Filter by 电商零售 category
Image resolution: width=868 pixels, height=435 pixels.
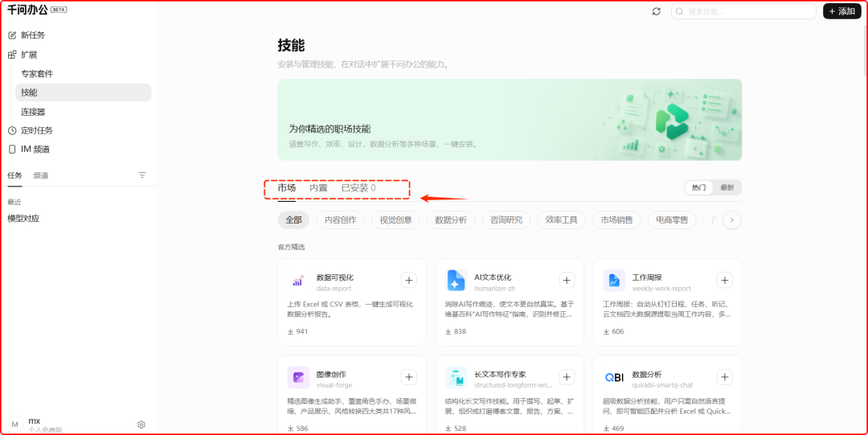point(672,220)
